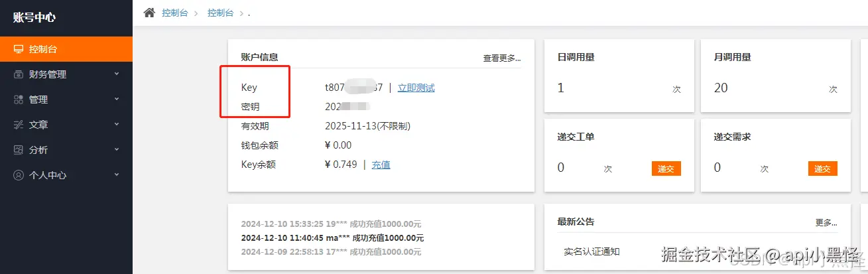Click the home icon in breadcrumb
Image resolution: width=868 pixels, height=274 pixels.
[x=149, y=13]
